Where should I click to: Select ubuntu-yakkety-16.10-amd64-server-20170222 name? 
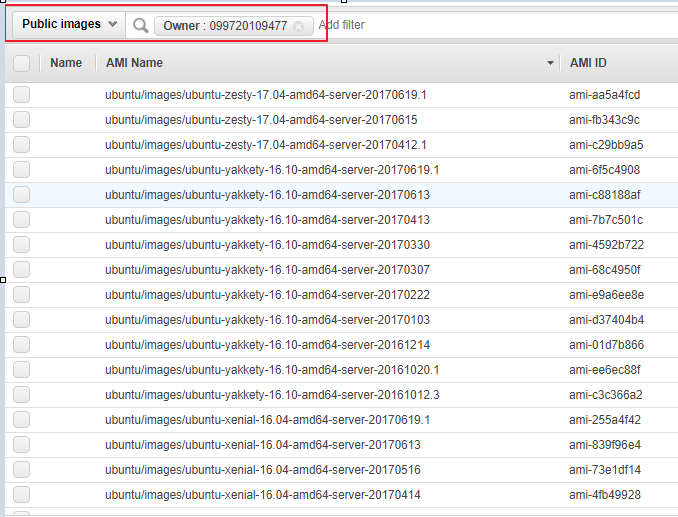(268, 295)
